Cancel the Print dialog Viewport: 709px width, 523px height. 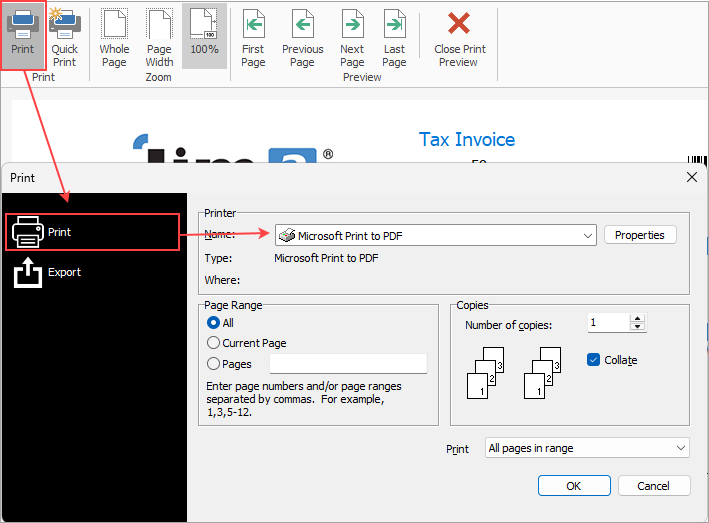pos(653,486)
